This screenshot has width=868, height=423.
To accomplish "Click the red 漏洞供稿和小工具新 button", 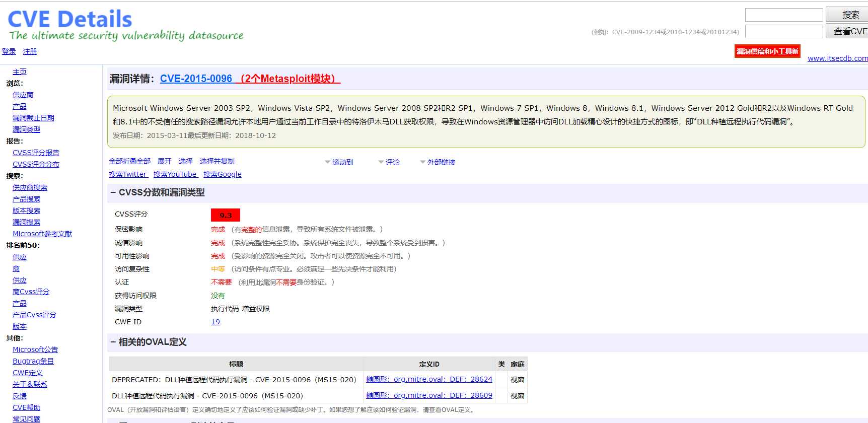I will coord(767,51).
